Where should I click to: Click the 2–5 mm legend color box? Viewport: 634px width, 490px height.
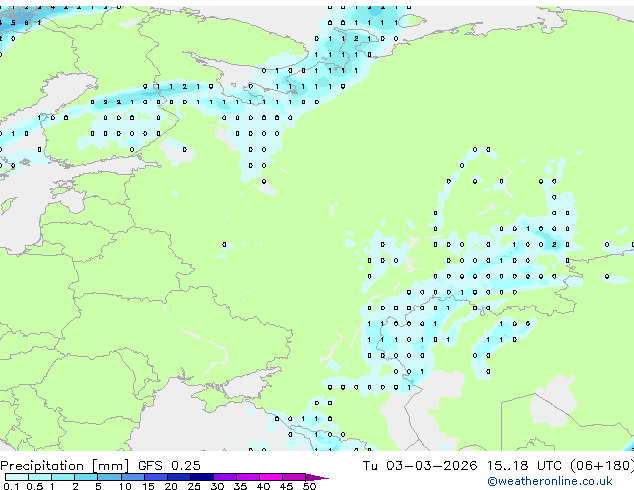click(86, 477)
